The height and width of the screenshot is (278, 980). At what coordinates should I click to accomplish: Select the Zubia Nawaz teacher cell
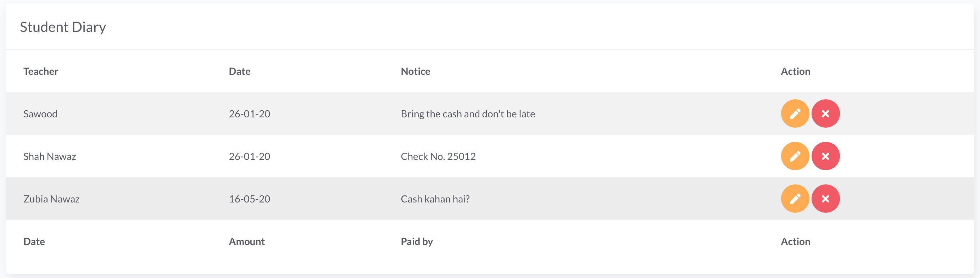[x=51, y=199]
